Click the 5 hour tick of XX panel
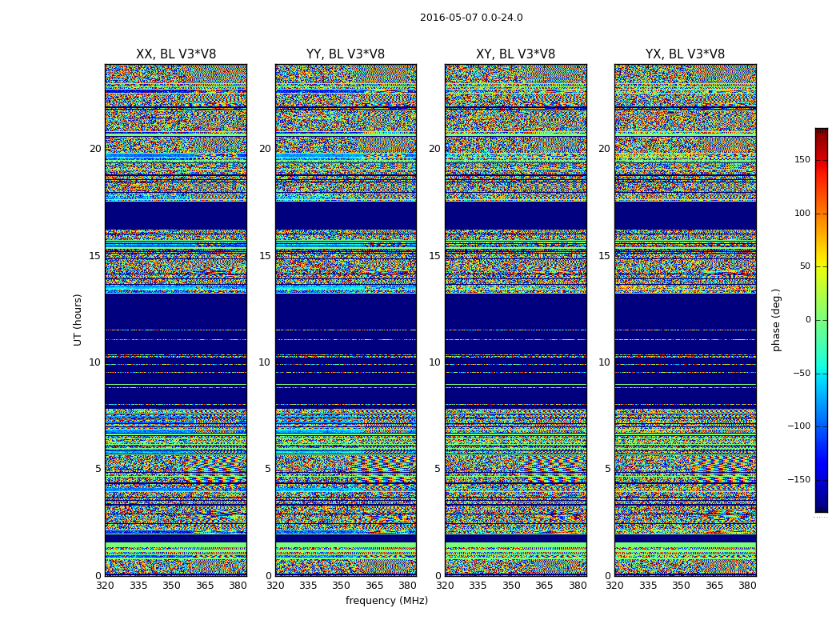The height and width of the screenshot is (640, 840). click(x=98, y=469)
